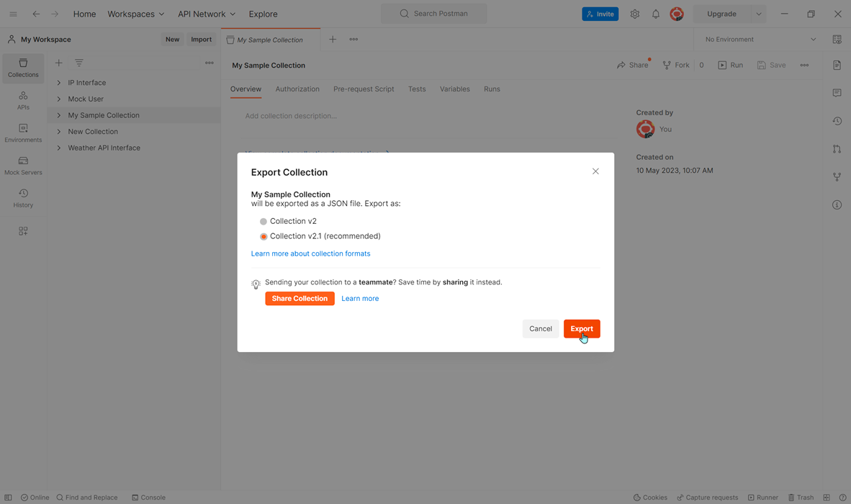
Task: Open APIs in the sidebar
Action: (x=23, y=101)
